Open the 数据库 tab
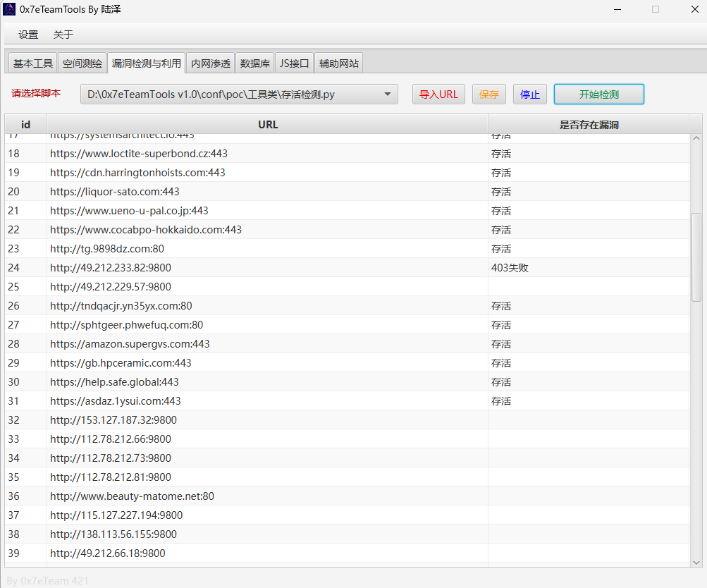Image resolution: width=707 pixels, height=588 pixels. click(255, 63)
